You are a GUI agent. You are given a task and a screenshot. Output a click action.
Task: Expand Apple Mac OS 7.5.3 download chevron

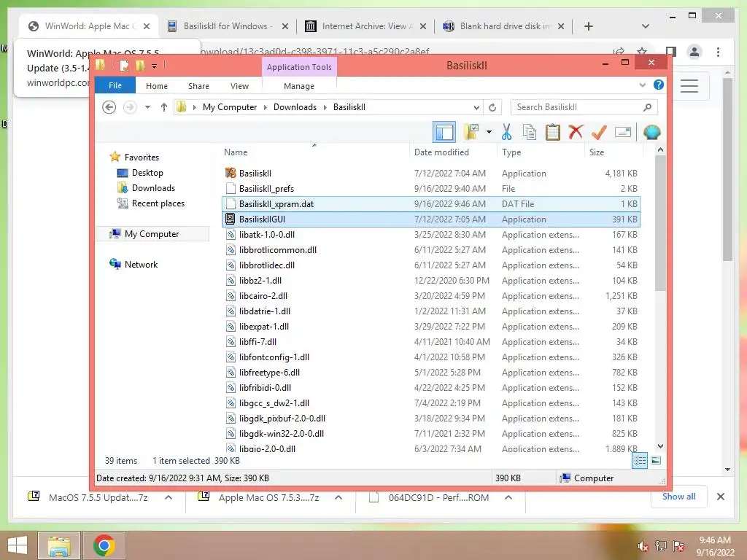[x=338, y=497]
